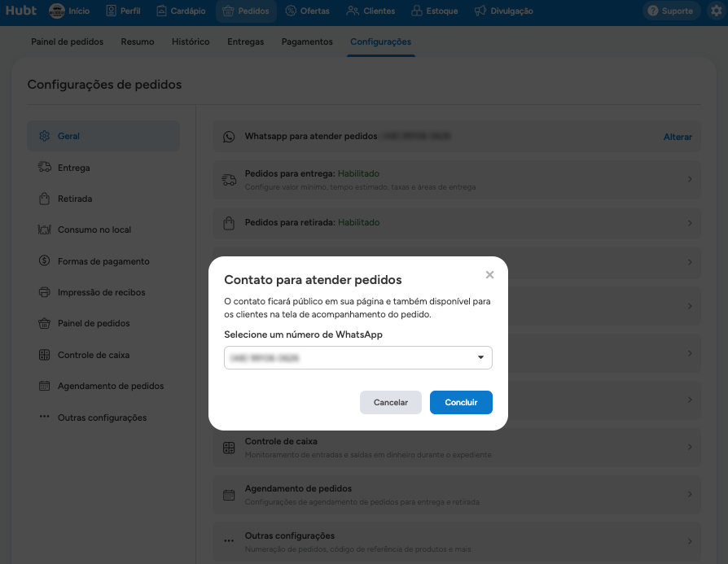Click the truck icon in Pedidos para entrega row
Image resolution: width=728 pixels, height=564 pixels.
tap(229, 180)
